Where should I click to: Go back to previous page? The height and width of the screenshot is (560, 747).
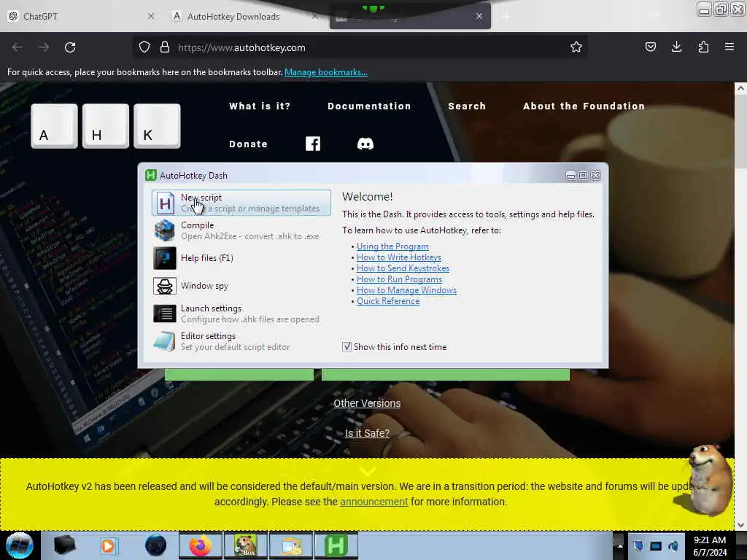point(18,47)
